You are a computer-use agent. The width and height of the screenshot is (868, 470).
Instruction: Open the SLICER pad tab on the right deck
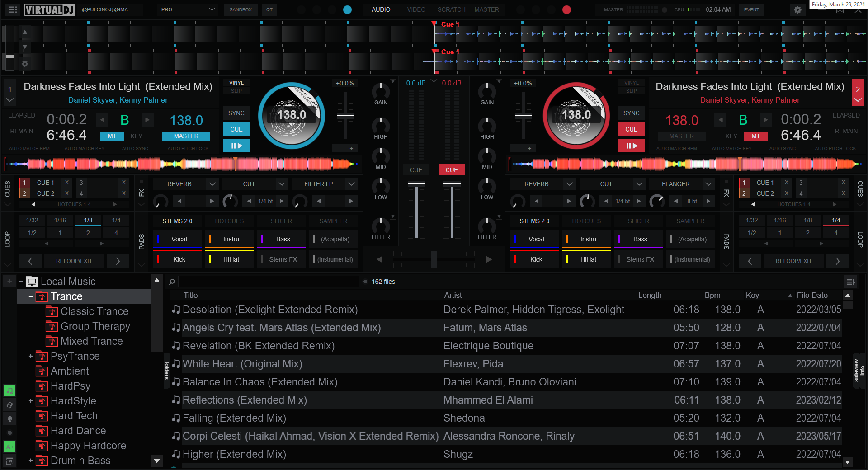tap(638, 221)
